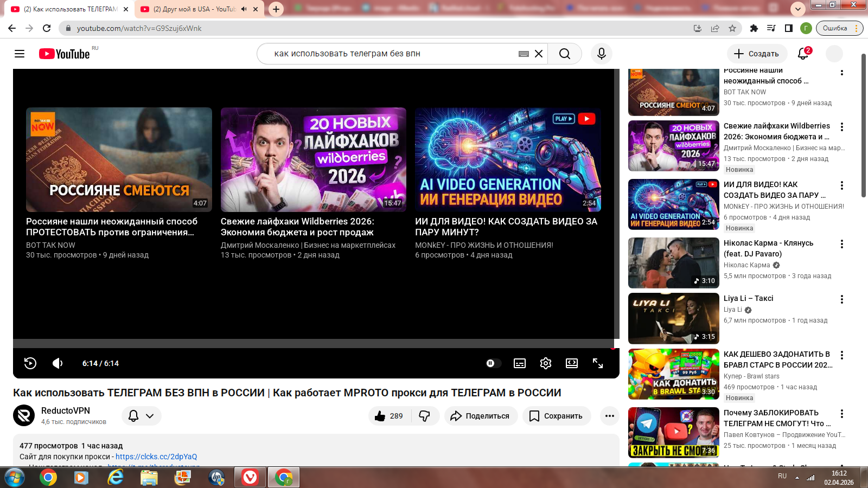Open options for 'КАК ДЕШЕВО ЗАДОНАТИТЬ' sidebar video
868x488 pixels.
[x=842, y=355]
